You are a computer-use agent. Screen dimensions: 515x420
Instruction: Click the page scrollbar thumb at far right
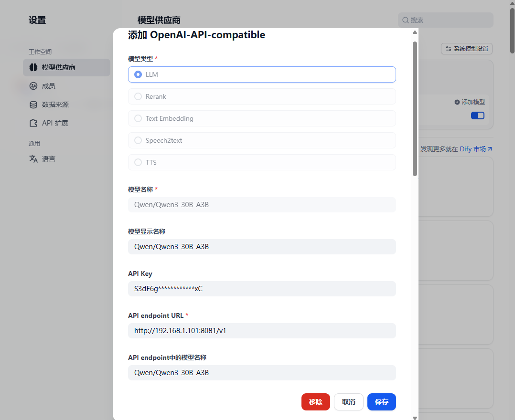[x=512, y=31]
